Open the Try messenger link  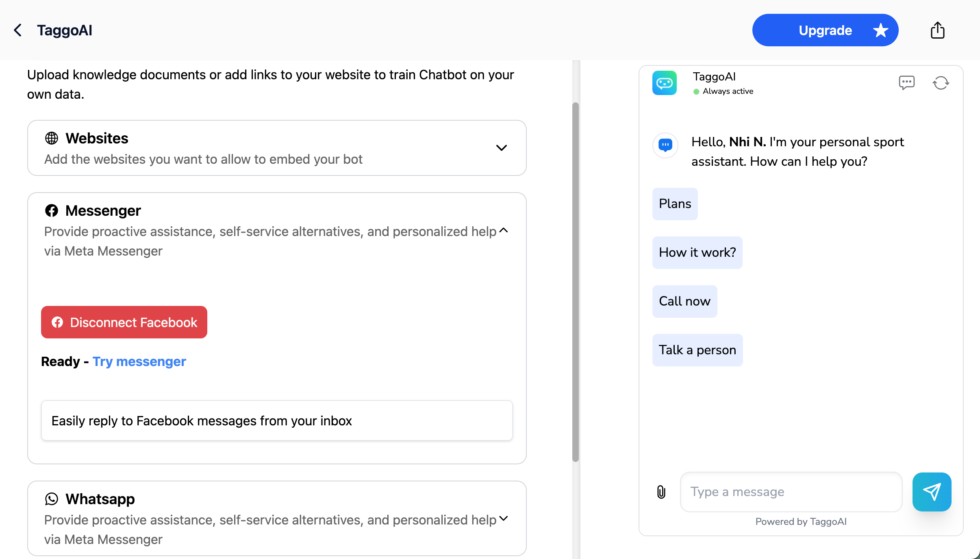pyautogui.click(x=139, y=361)
